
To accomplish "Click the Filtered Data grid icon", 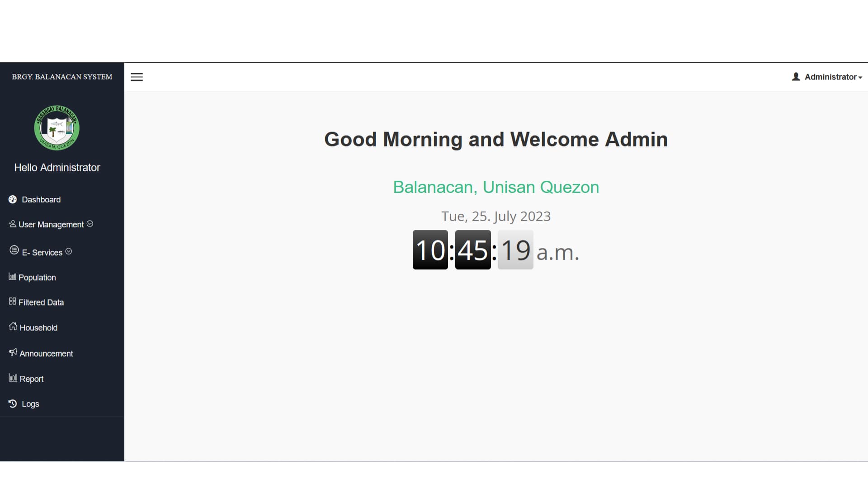I will click(12, 301).
